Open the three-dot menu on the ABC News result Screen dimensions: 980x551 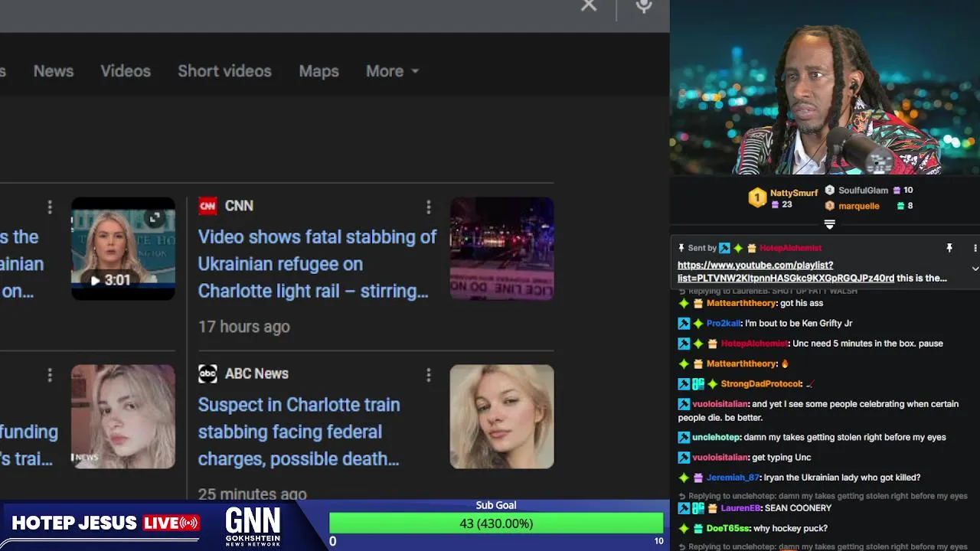click(429, 374)
